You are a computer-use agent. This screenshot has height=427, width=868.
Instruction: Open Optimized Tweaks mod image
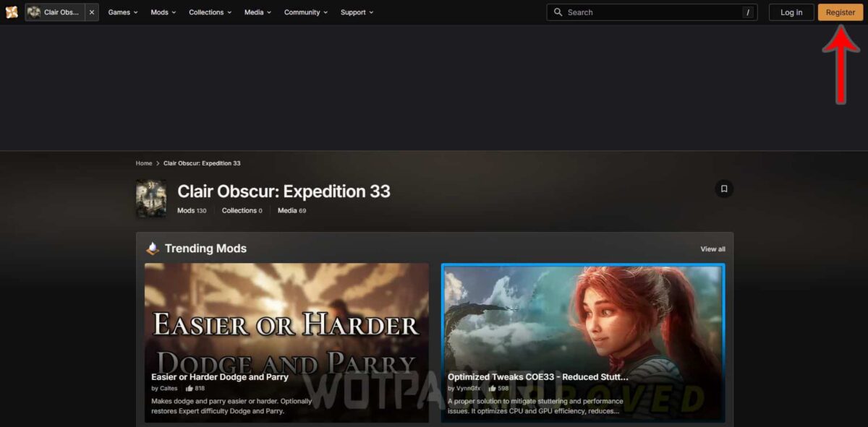[583, 316]
